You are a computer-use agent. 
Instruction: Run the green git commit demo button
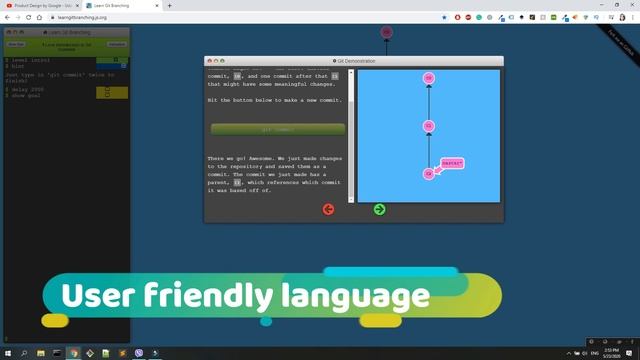pos(278,129)
